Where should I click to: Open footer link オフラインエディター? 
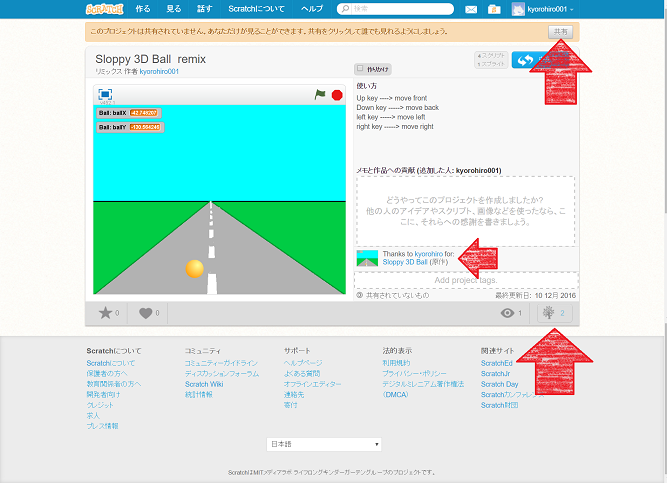click(x=313, y=384)
